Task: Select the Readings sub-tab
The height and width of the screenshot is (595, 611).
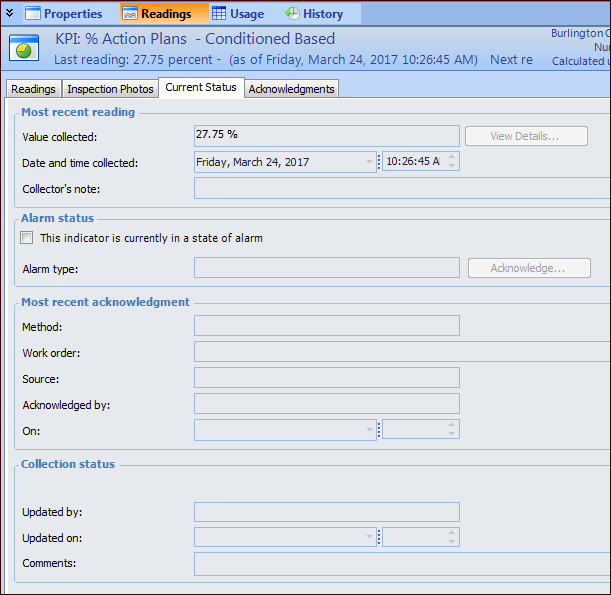Action: (34, 89)
